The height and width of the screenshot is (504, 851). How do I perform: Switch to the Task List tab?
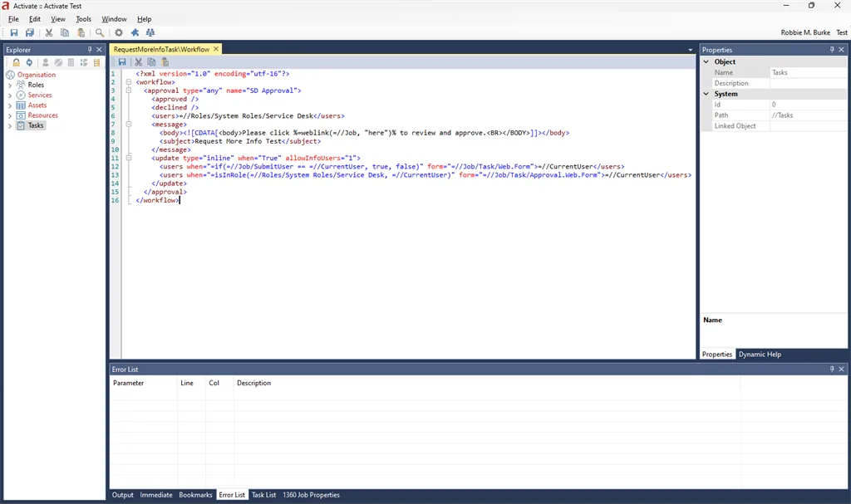point(263,495)
